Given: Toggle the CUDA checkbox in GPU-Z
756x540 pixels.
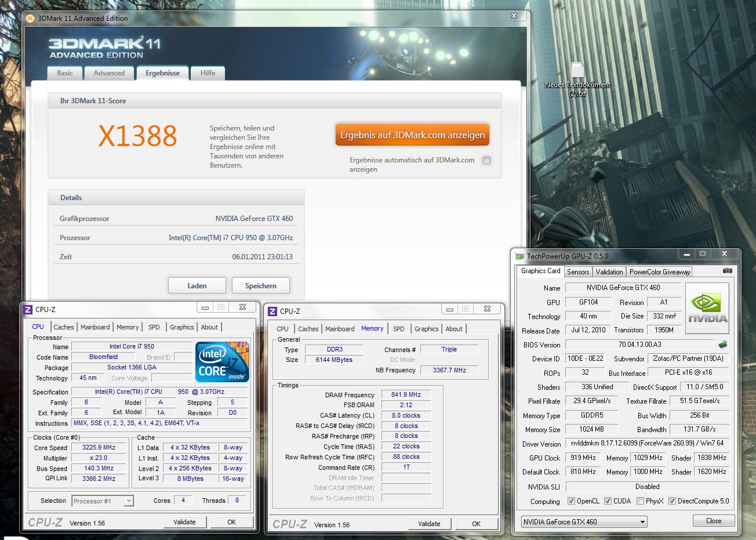Looking at the screenshot, I should click(608, 501).
